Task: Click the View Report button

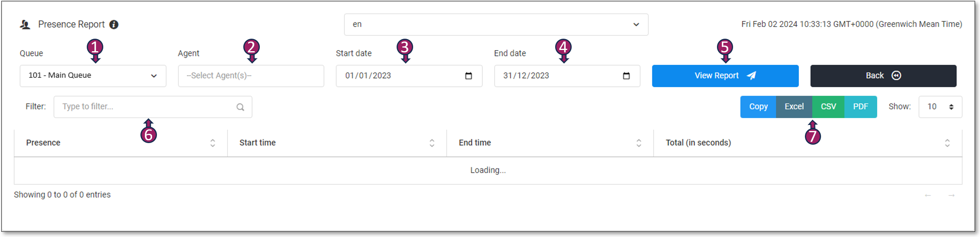Action: [725, 76]
